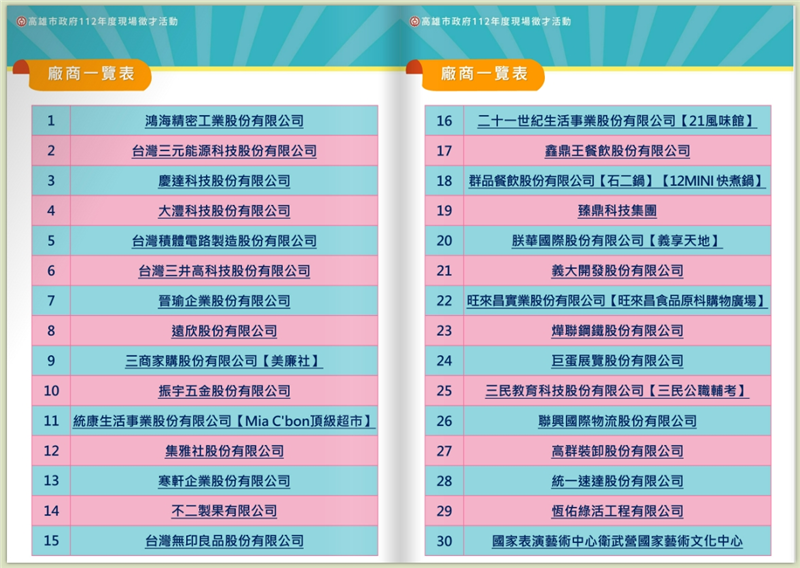The image size is (800, 568).
Task: Open 台灣三元能源科技股份有限公司 link
Action: point(224,151)
